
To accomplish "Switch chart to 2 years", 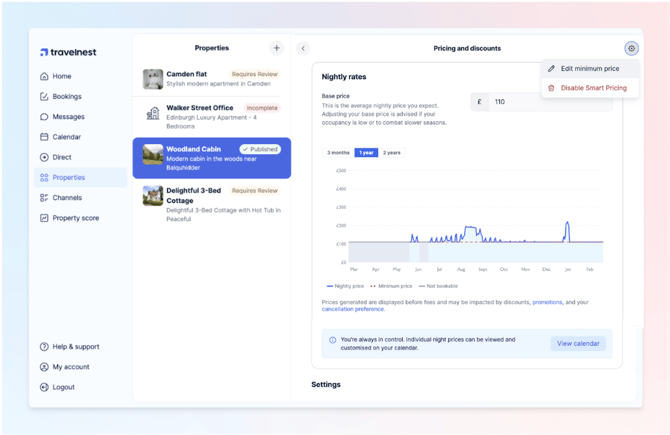I will pos(391,153).
